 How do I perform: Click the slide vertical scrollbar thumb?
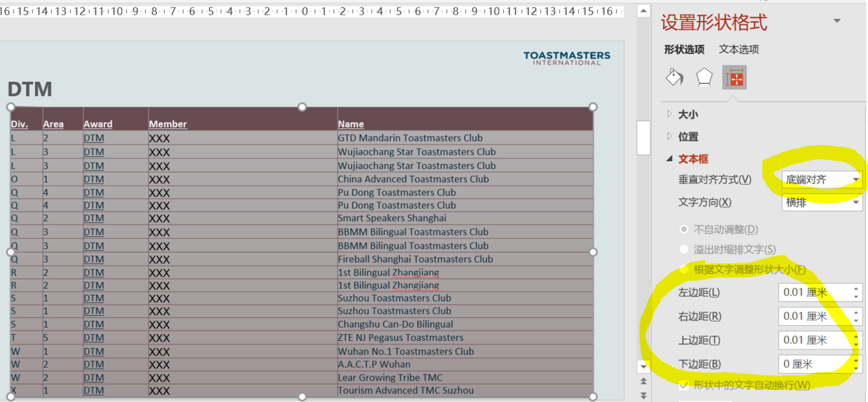643,137
